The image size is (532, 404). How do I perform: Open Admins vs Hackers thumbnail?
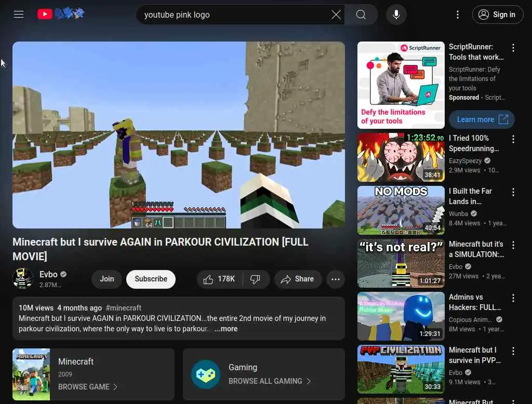(x=401, y=316)
